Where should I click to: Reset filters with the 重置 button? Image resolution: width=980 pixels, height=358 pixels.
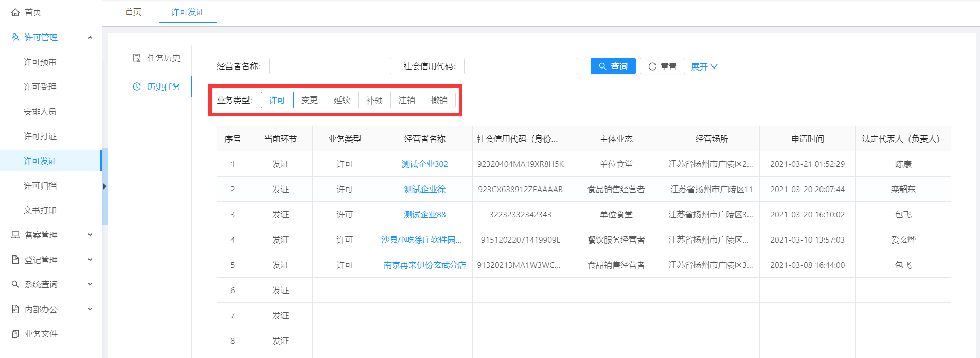click(x=662, y=66)
